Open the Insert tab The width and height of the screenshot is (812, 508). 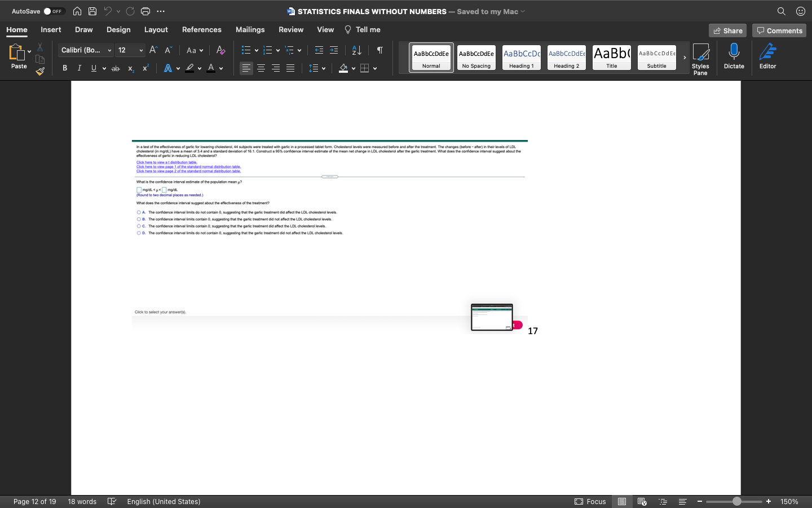(x=51, y=29)
